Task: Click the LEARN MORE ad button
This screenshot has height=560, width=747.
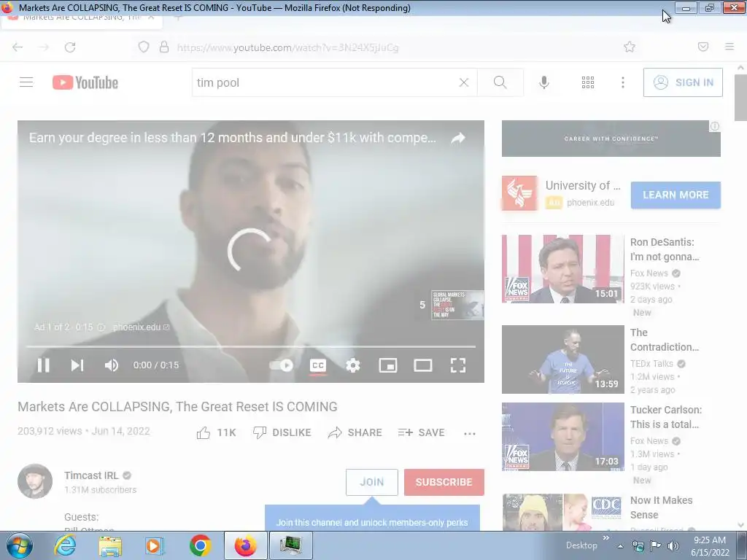Action: click(x=676, y=195)
